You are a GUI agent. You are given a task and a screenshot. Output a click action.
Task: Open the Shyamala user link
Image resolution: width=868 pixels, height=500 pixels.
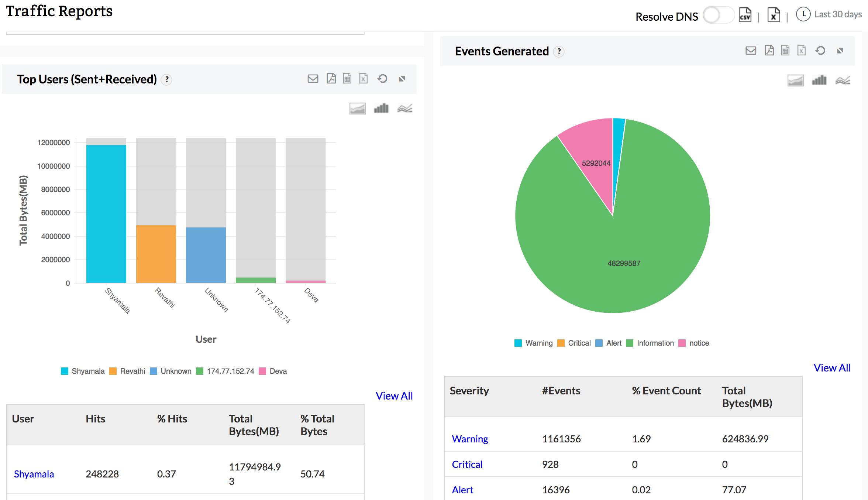coord(34,474)
